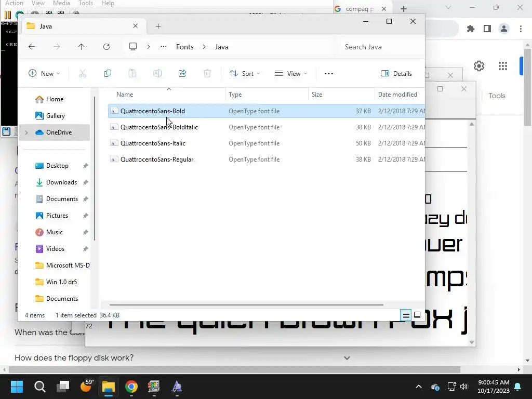Image resolution: width=532 pixels, height=399 pixels.
Task: Add a new File Explorer tab
Action: [158, 26]
